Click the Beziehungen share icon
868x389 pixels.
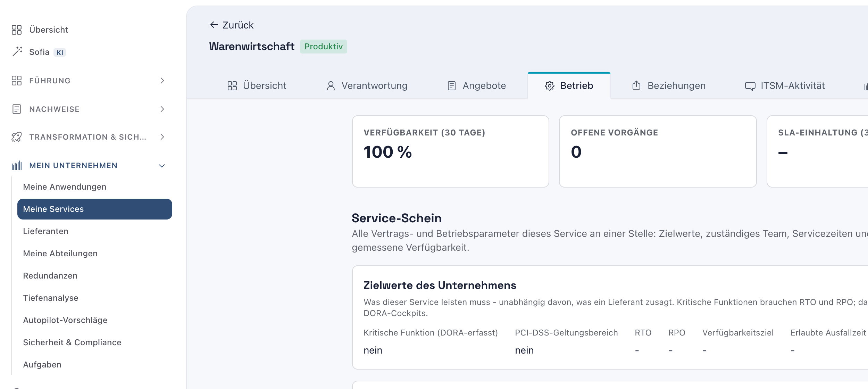coord(636,85)
